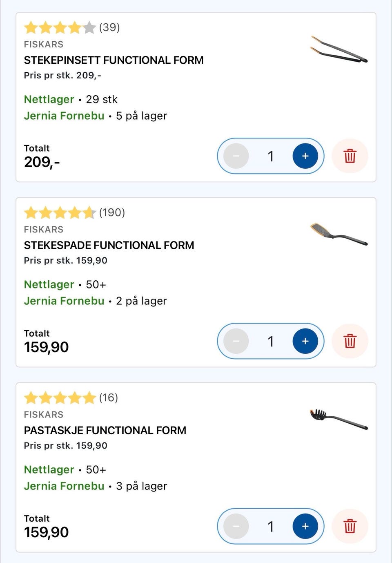This screenshot has width=392, height=563.
Task: Click Jernia Fornebu store with 5 på lager
Action: (64, 116)
